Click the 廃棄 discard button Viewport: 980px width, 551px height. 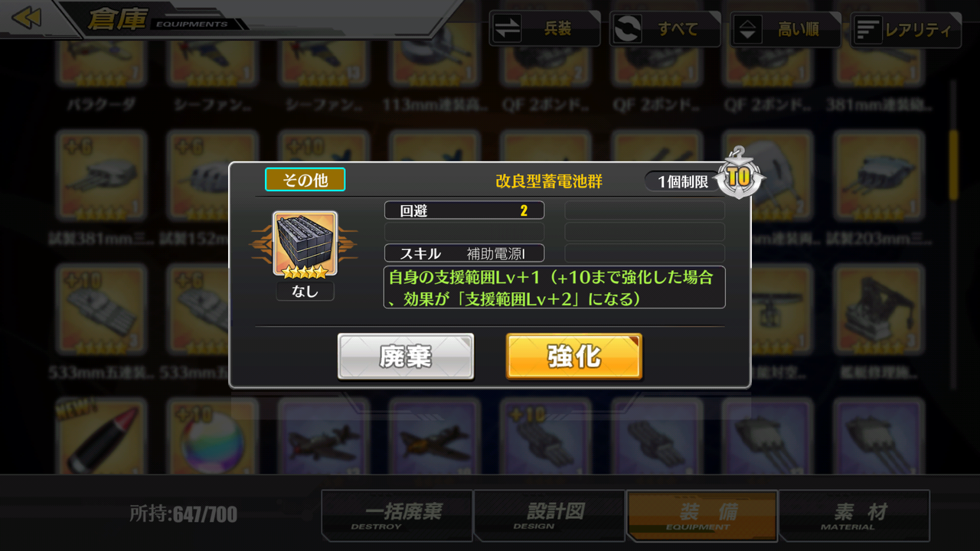(406, 357)
